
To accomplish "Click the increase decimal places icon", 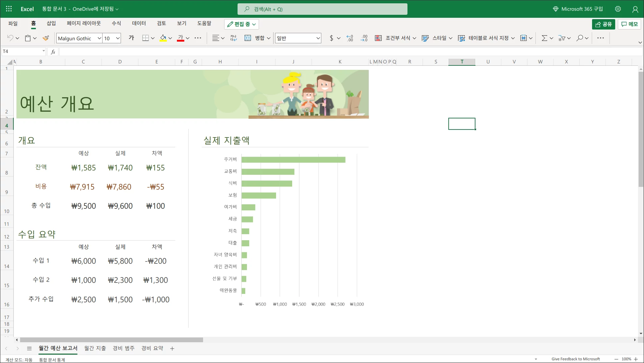I will [x=350, y=38].
